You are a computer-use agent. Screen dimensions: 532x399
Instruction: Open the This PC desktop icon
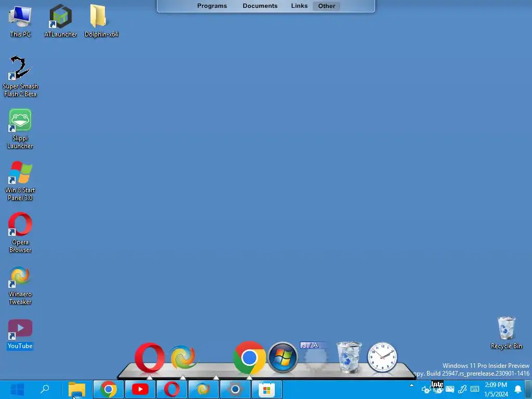click(x=20, y=21)
